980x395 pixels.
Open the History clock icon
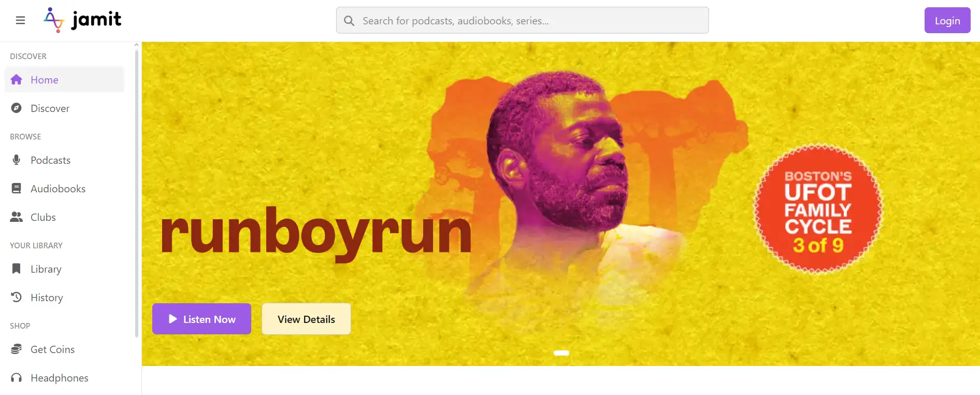click(17, 298)
